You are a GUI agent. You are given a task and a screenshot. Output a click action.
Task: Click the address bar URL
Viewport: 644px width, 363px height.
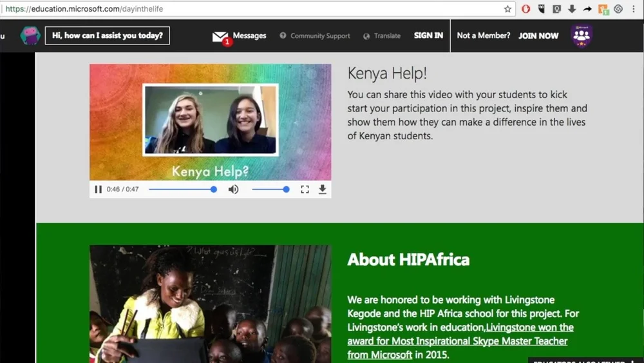click(x=84, y=9)
